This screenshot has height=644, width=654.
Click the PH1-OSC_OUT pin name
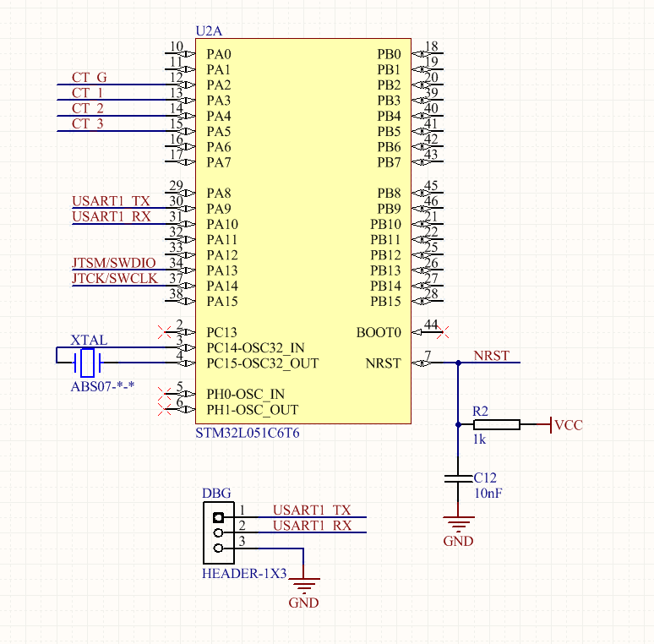tap(253, 410)
